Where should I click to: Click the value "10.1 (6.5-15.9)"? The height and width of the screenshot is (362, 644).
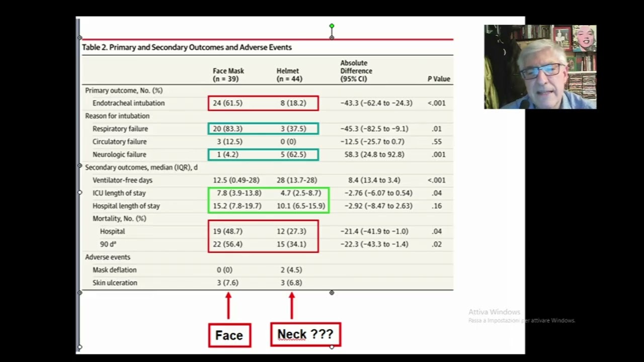[x=301, y=206]
